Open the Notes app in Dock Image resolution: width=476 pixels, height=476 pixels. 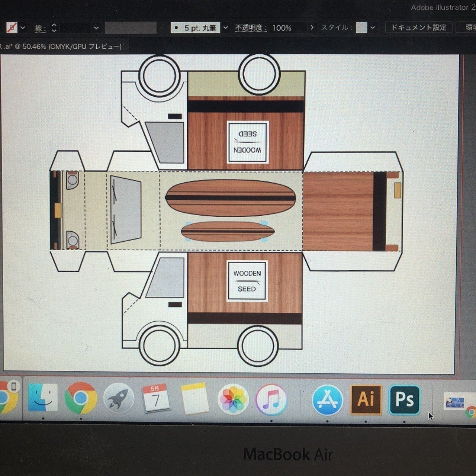(x=194, y=399)
